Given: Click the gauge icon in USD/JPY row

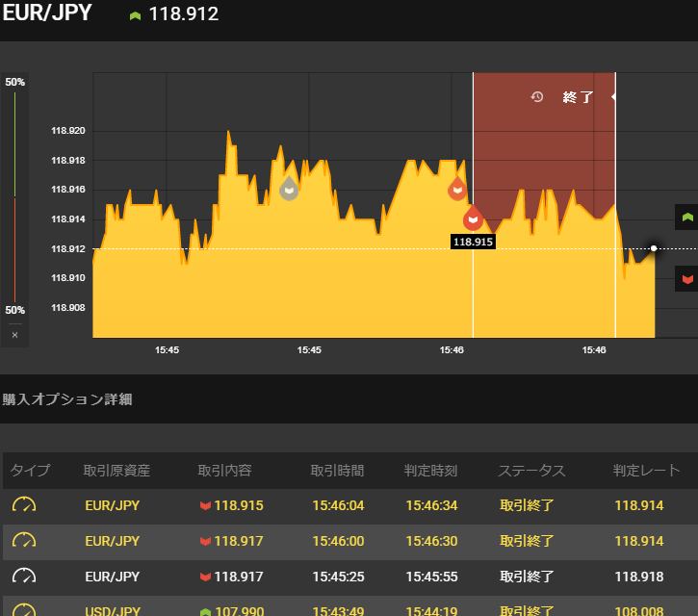Looking at the screenshot, I should 24,610.
